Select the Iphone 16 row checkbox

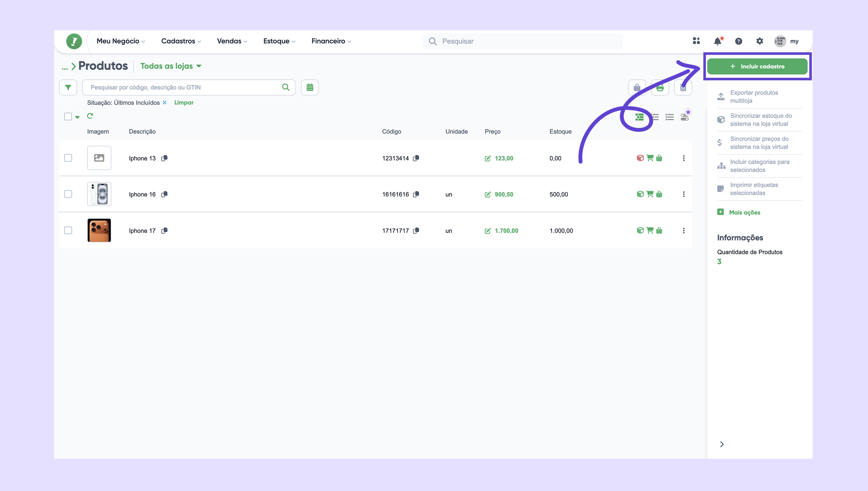[x=68, y=194]
